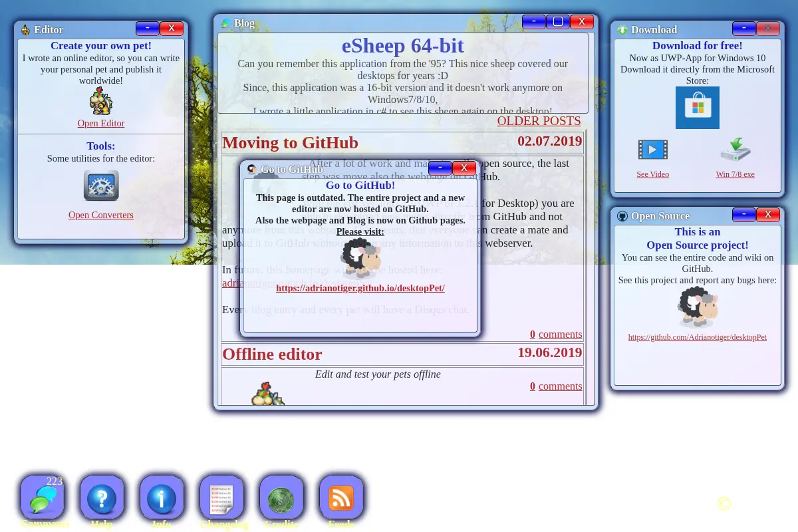Click the date 19.06.2019

coord(550,352)
